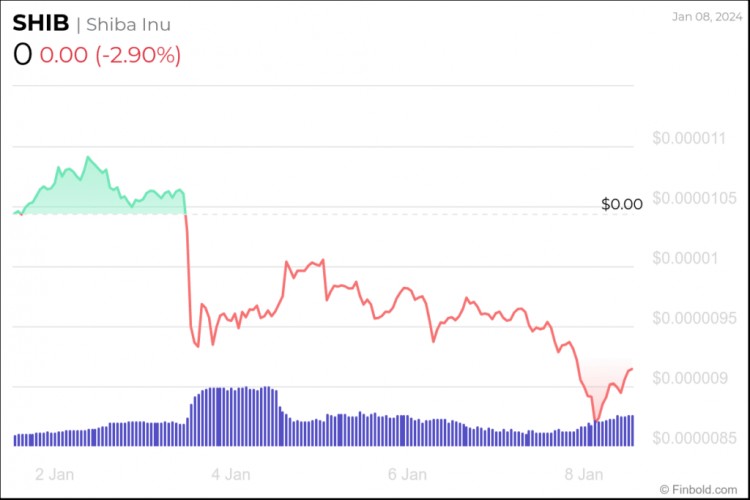
Task: Click the lowest dip of the red price line
Action: click(x=596, y=421)
